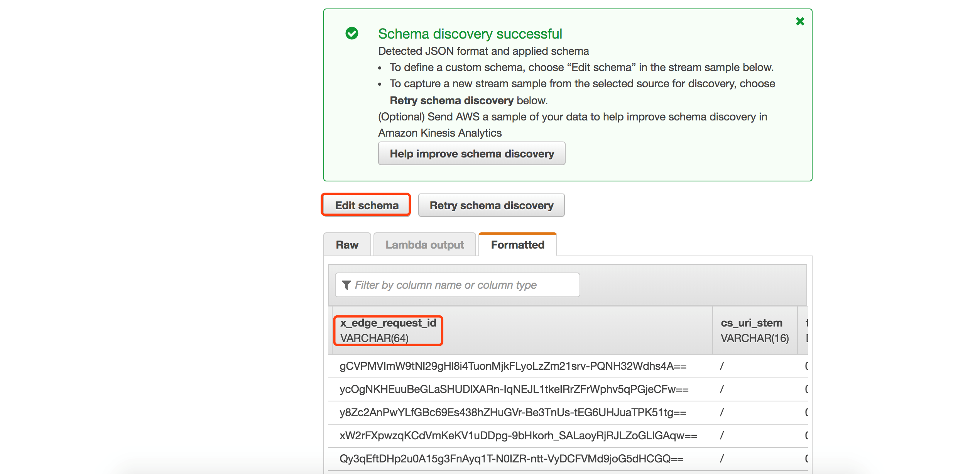
Task: Select row starting with xW2rFXpwzqKCdVm
Action: click(x=518, y=435)
